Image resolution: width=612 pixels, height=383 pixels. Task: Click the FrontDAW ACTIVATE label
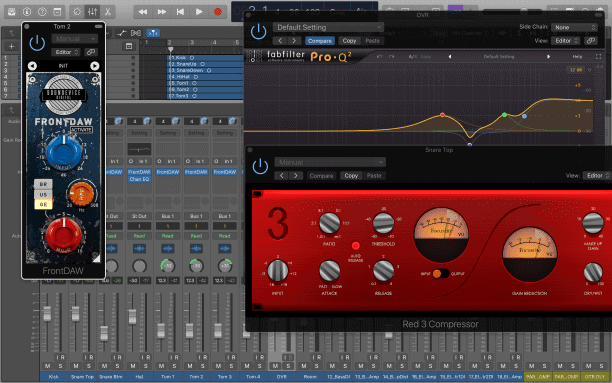pyautogui.click(x=81, y=129)
